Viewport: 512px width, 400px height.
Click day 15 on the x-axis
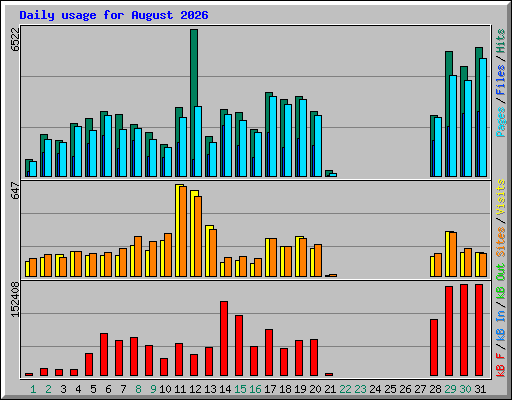(x=240, y=389)
